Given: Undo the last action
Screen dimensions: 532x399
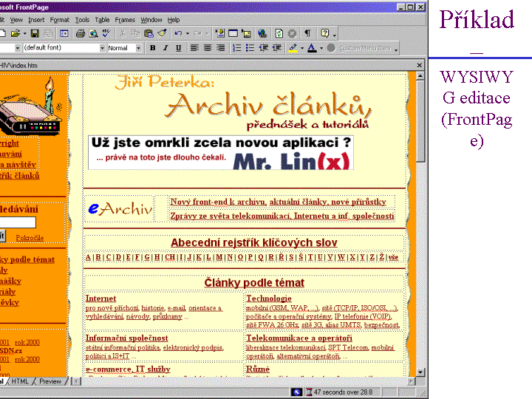Looking at the screenshot, I should click(x=178, y=33).
